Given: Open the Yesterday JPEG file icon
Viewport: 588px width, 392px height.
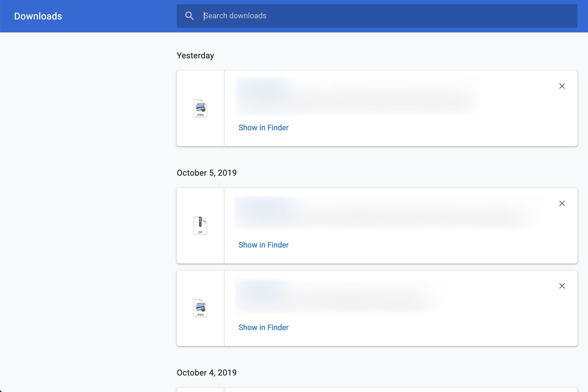Looking at the screenshot, I should [x=200, y=108].
